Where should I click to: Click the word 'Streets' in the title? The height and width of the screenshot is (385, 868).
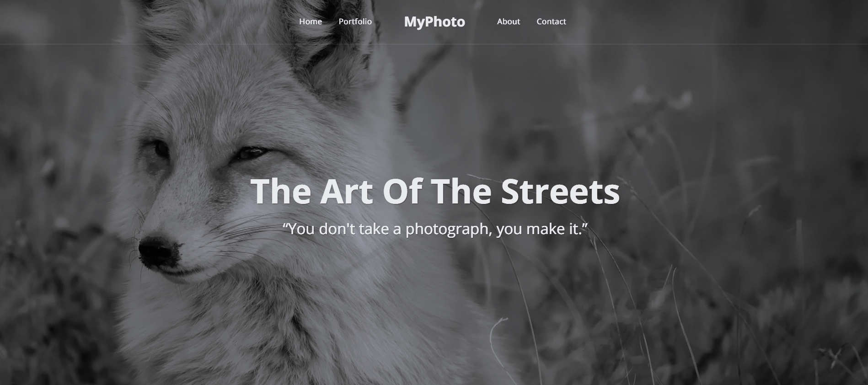coord(560,191)
